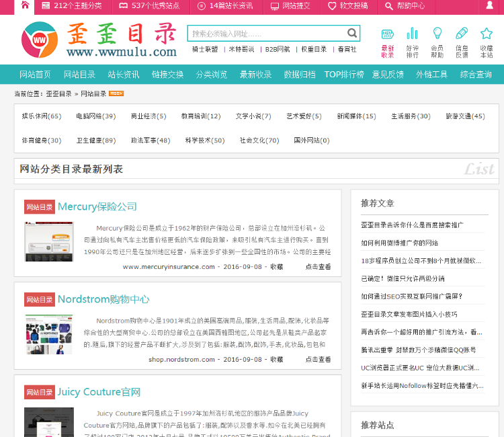Open article 歪歪目录告诉你什么是百度搜索推广
504x437 pixels.
coord(412,225)
